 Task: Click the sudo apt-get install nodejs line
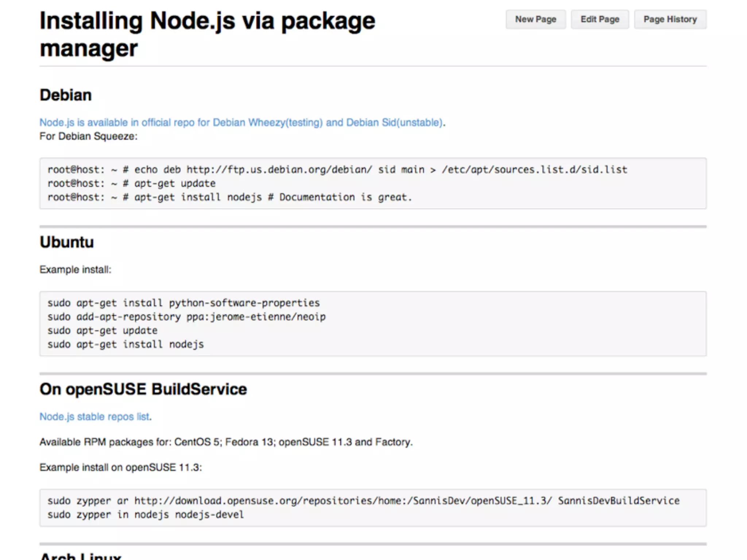(x=125, y=344)
